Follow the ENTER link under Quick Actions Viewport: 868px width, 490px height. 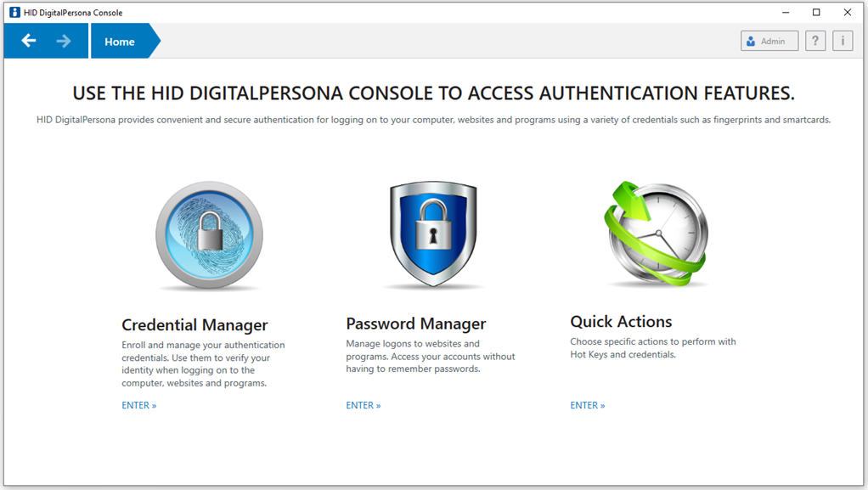click(588, 406)
